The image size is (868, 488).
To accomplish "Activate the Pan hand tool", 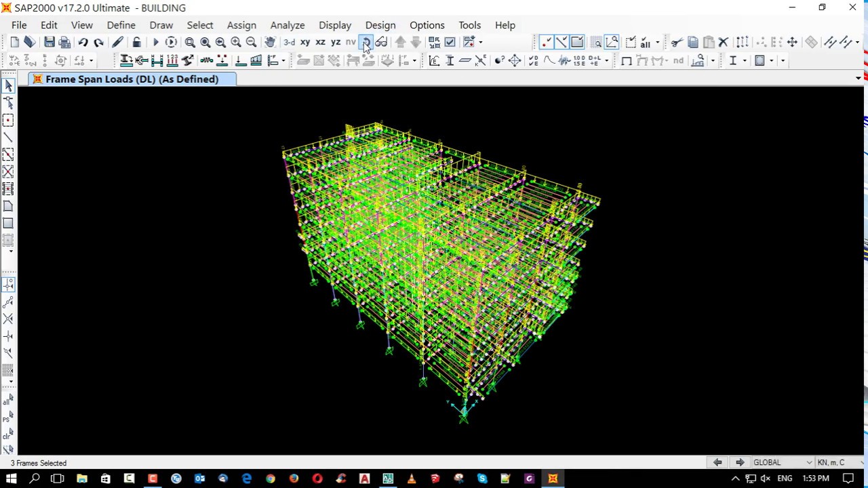I will [270, 42].
